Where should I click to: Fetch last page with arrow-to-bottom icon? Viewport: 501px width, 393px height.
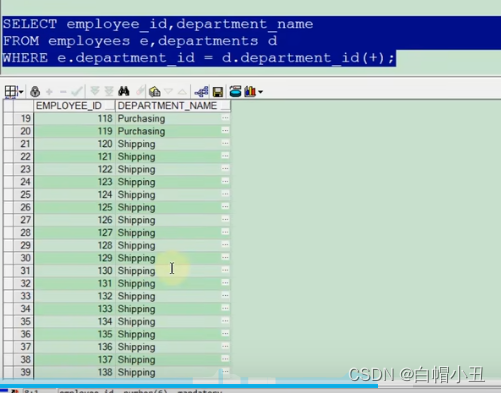pyautogui.click(x=109, y=91)
